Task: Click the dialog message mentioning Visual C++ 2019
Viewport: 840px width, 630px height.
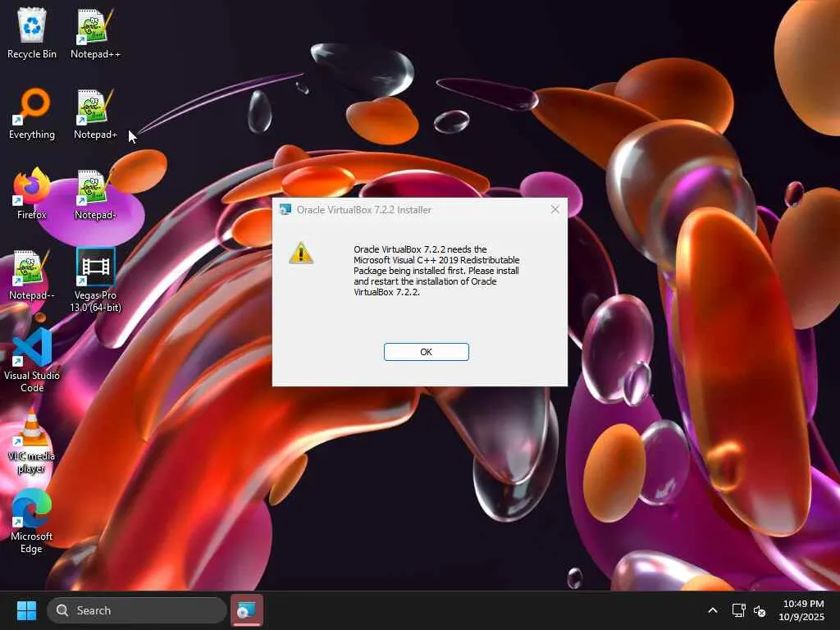Action: [x=436, y=271]
